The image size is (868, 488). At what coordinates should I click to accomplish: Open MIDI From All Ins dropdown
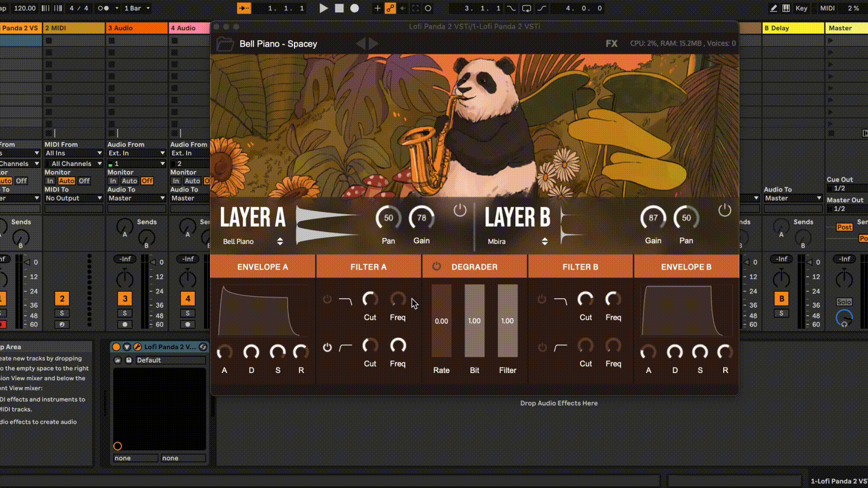[74, 153]
